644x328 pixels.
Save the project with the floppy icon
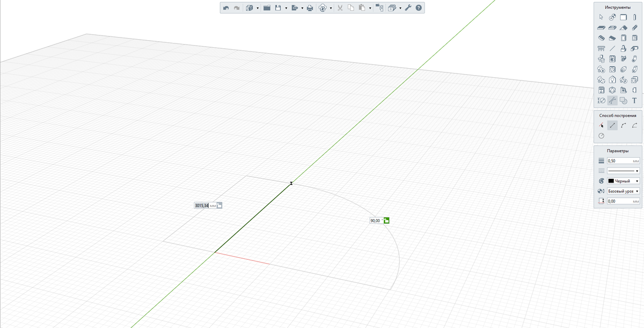pyautogui.click(x=278, y=8)
